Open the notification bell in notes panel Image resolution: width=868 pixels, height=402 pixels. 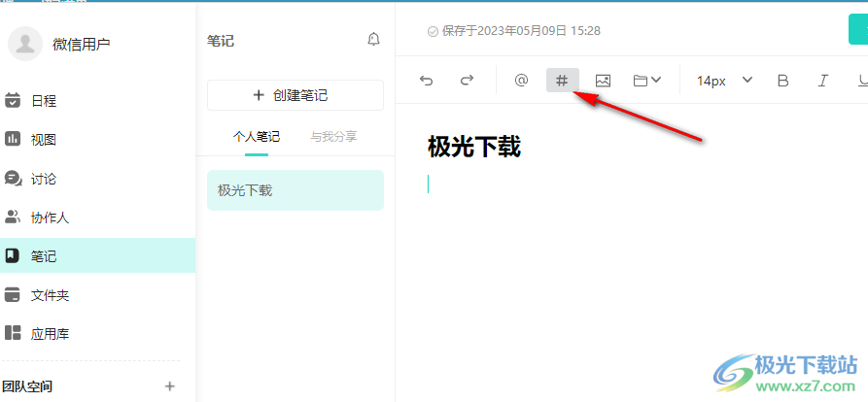(373, 40)
